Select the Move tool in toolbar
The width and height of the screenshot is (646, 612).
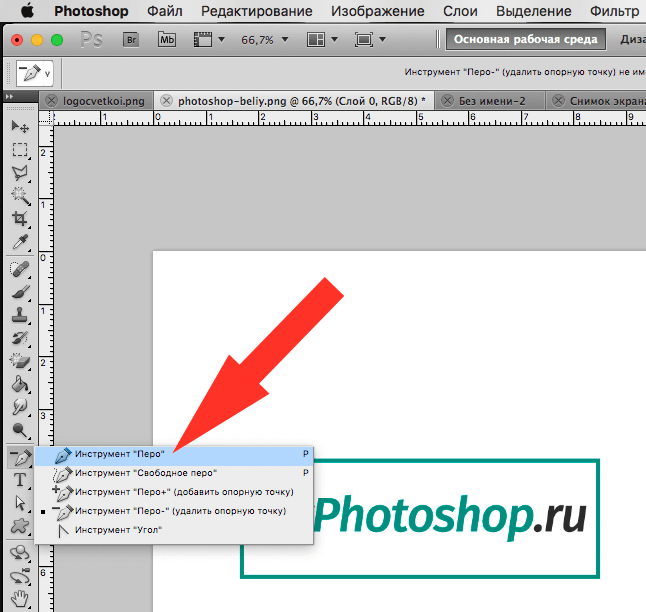(19, 127)
